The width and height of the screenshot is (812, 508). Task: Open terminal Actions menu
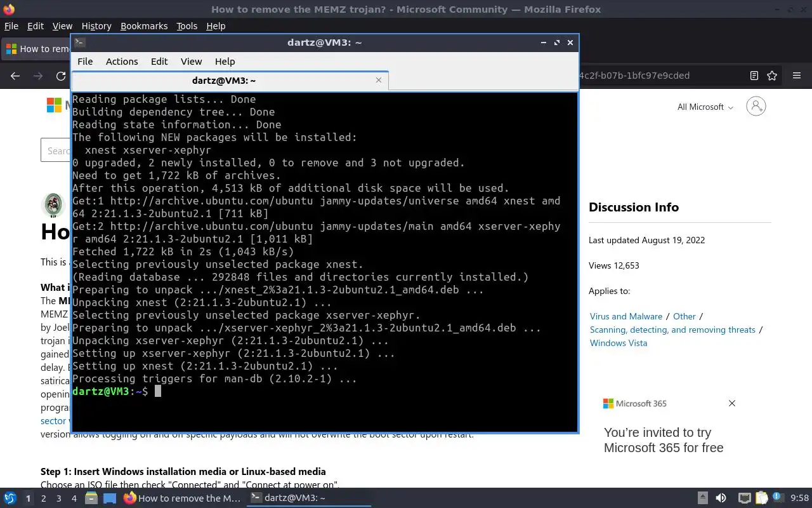click(x=122, y=62)
